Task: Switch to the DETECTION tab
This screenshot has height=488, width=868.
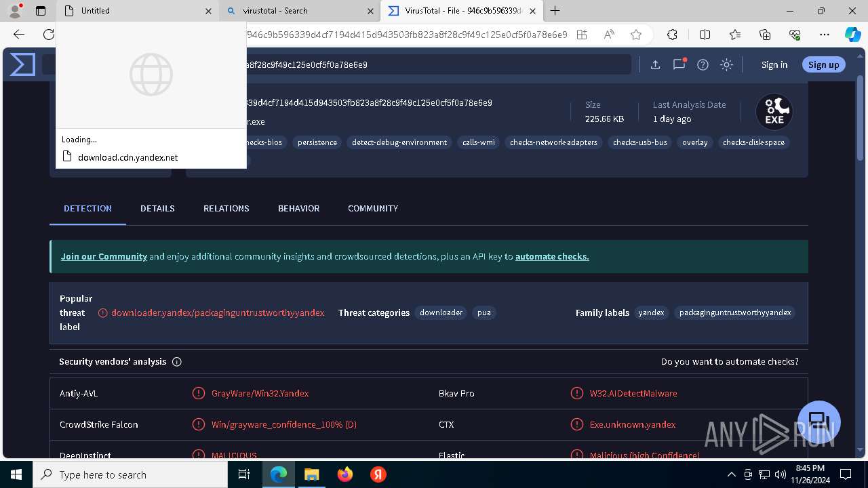Action: coord(87,208)
